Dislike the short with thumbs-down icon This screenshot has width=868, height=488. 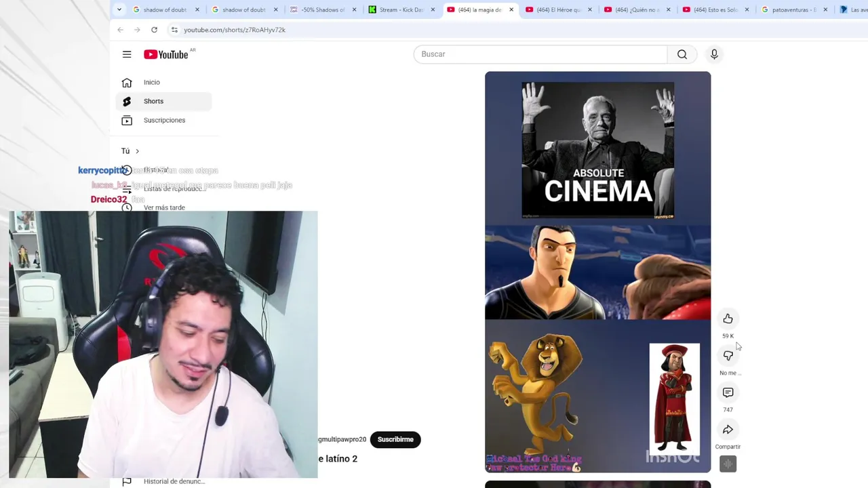728,356
